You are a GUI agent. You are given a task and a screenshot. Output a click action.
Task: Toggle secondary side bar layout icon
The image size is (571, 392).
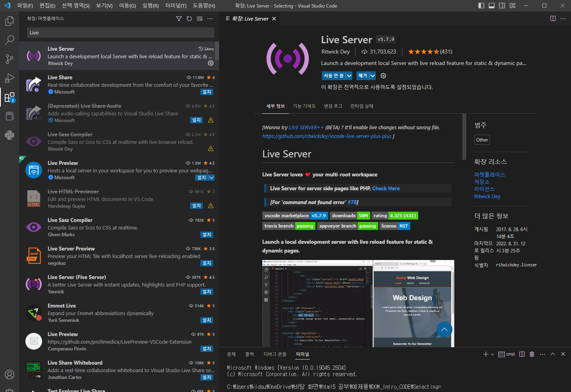[x=502, y=6]
